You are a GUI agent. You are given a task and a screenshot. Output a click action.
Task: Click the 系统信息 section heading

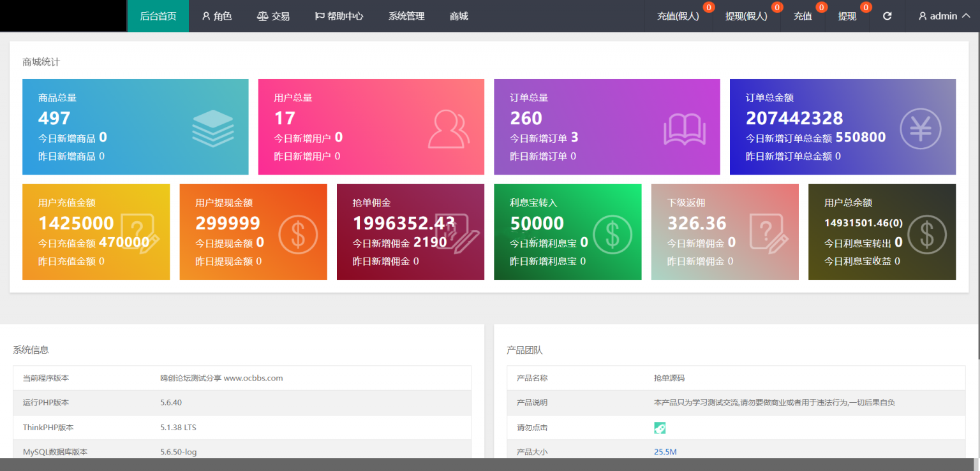pyautogui.click(x=31, y=350)
